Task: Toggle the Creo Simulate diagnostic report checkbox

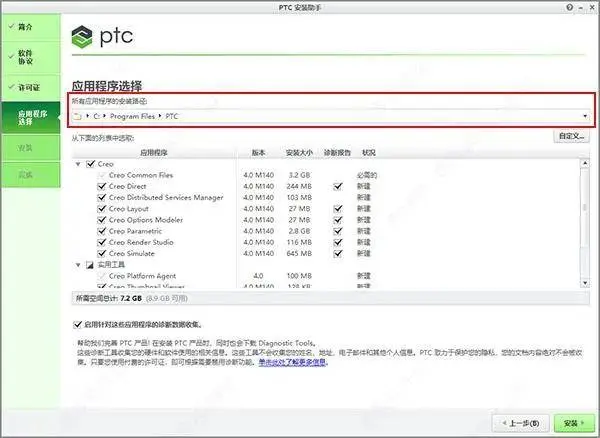Action: click(338, 254)
